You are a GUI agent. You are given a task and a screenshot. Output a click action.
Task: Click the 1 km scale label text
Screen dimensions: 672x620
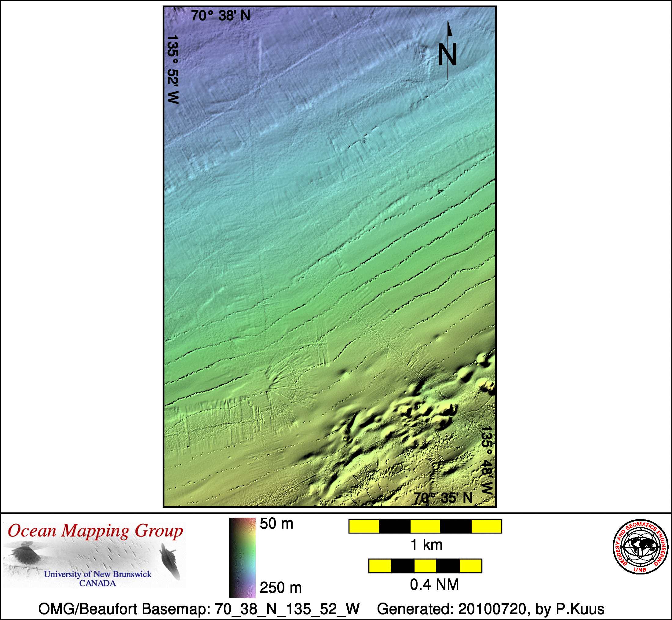pos(426,545)
